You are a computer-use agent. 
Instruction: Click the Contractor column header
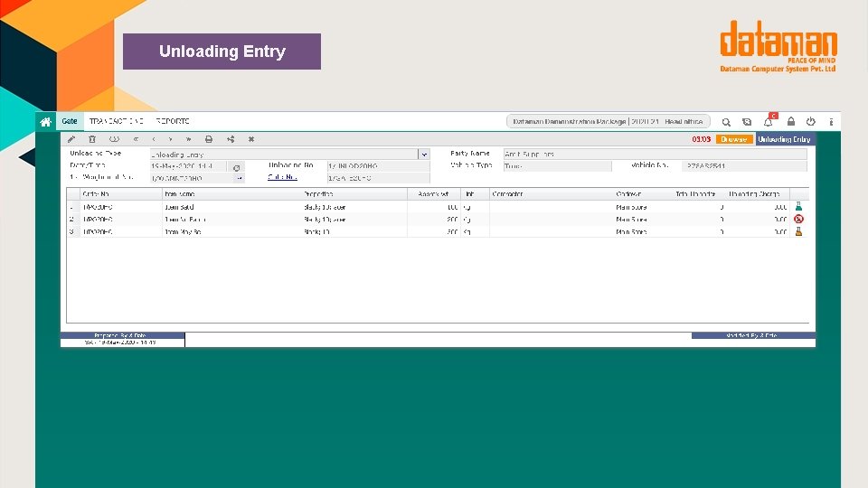pyautogui.click(x=552, y=194)
